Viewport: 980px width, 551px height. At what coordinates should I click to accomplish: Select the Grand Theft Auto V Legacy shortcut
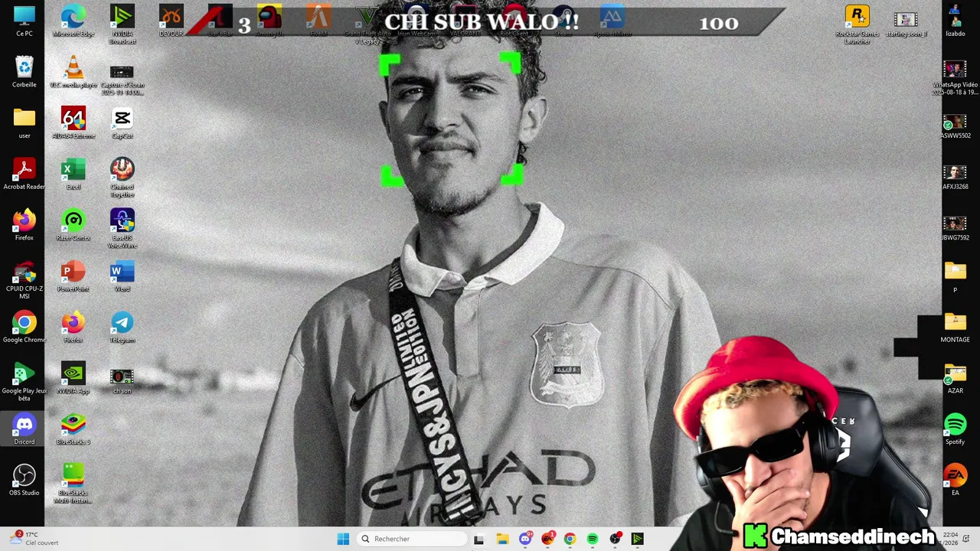point(367,24)
